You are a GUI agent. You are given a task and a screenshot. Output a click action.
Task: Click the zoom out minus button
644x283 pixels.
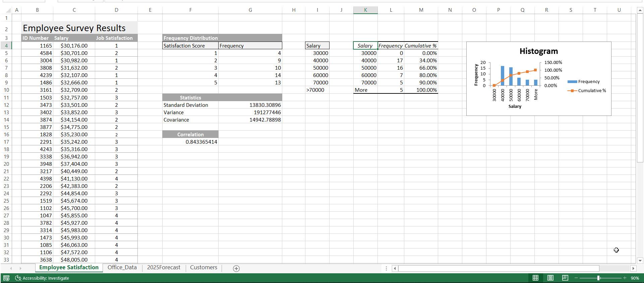pos(576,278)
